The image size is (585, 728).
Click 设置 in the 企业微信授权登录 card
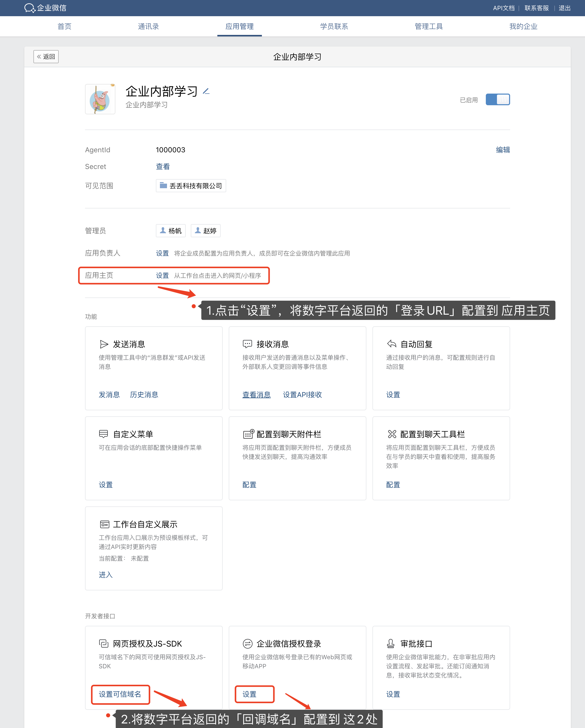tap(249, 694)
